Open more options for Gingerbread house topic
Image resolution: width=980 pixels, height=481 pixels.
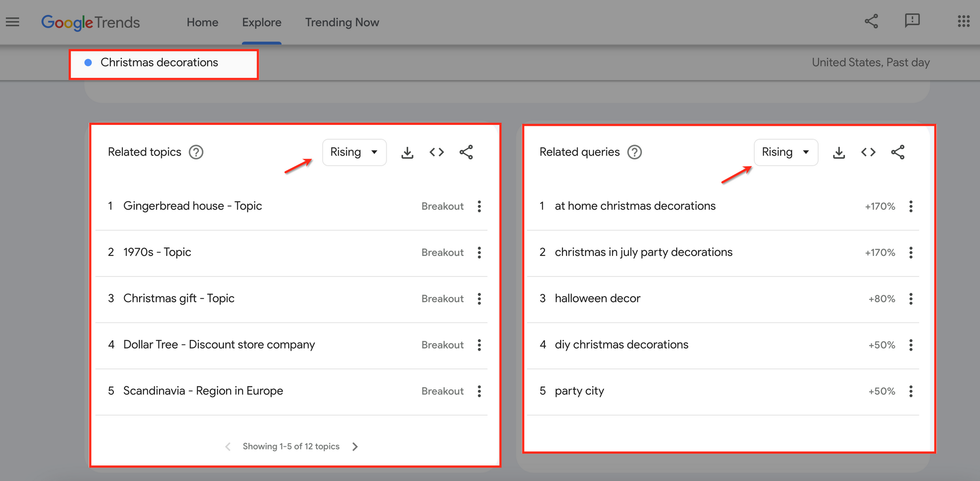(x=479, y=207)
